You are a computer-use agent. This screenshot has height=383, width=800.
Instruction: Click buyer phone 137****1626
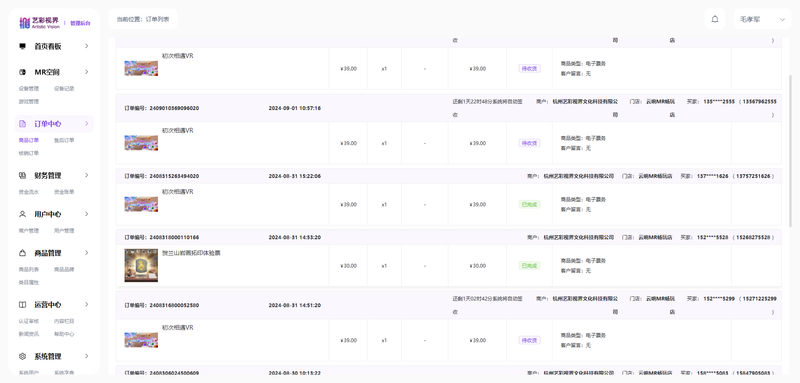712,176
